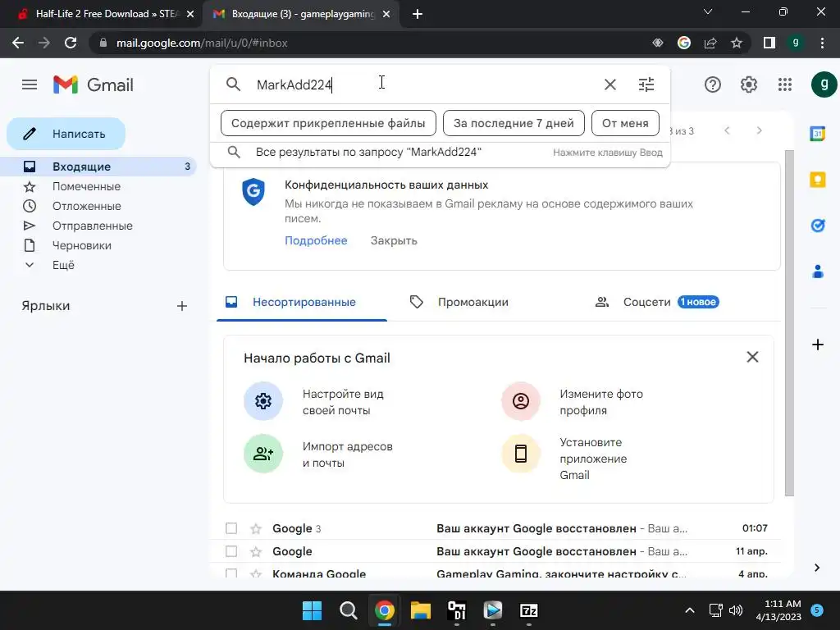Open the tab search dropdown chevron
840x630 pixels.
point(708,11)
